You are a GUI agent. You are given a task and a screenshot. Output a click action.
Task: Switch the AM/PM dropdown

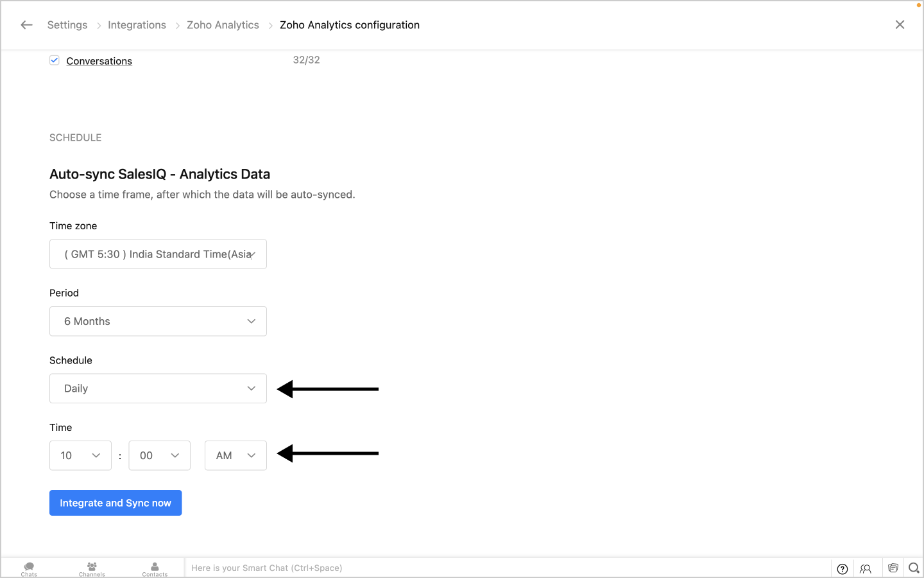click(235, 455)
